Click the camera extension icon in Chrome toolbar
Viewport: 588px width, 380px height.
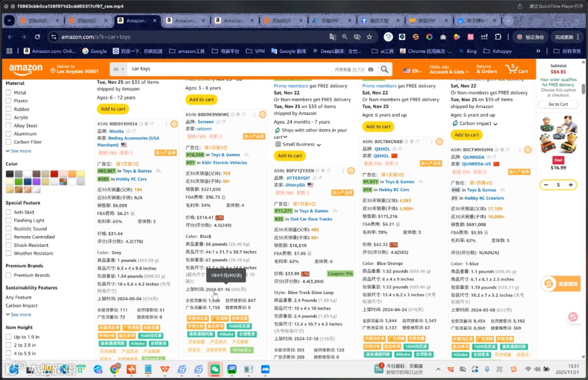[x=443, y=37]
